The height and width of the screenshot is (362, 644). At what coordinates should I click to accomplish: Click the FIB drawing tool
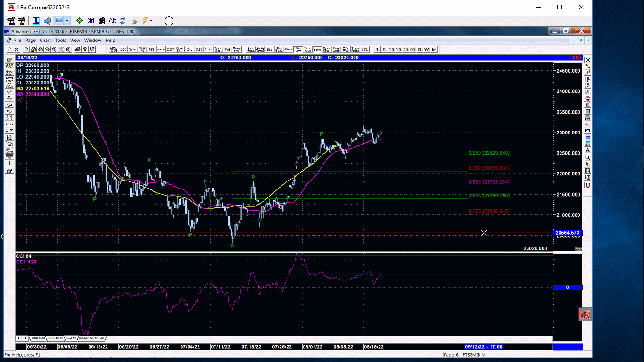coord(9,156)
